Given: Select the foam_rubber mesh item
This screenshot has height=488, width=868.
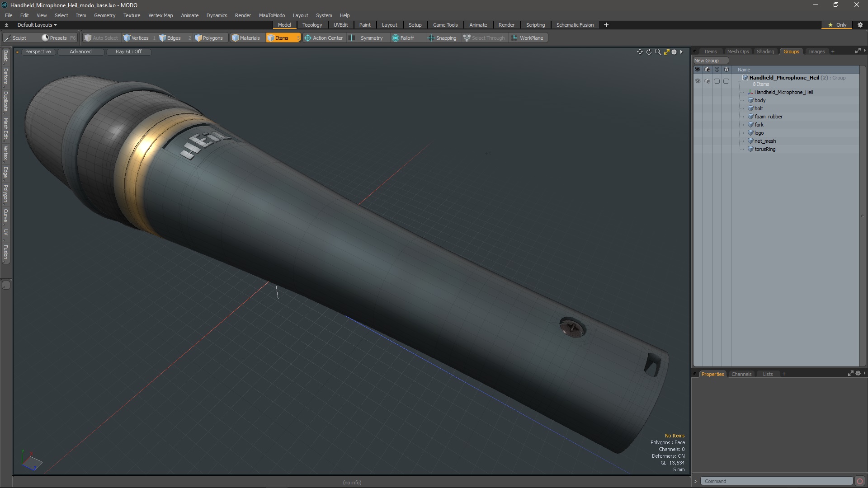Looking at the screenshot, I should (x=768, y=117).
